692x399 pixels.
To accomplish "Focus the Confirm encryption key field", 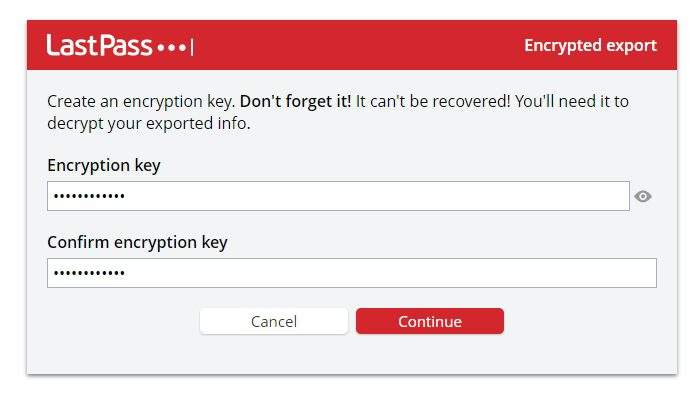I will click(352, 273).
